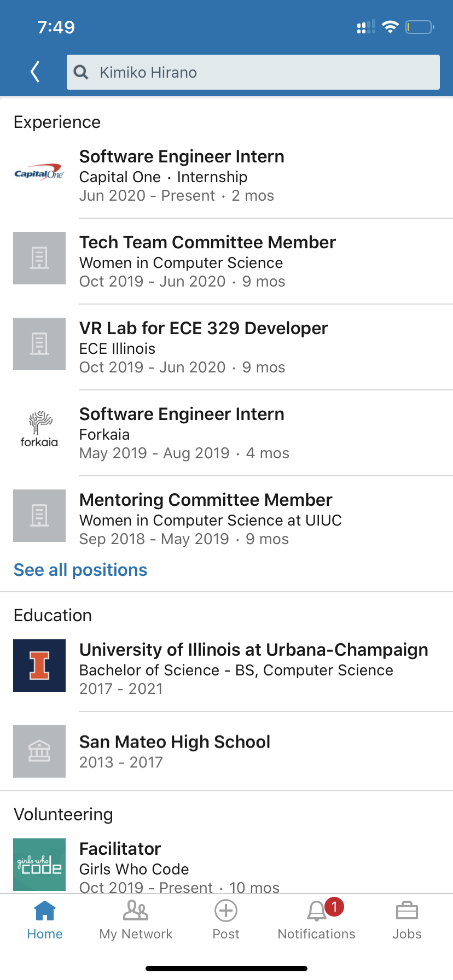Tap the back arrow icon
Viewport: 453px width, 980px height.
pos(36,72)
